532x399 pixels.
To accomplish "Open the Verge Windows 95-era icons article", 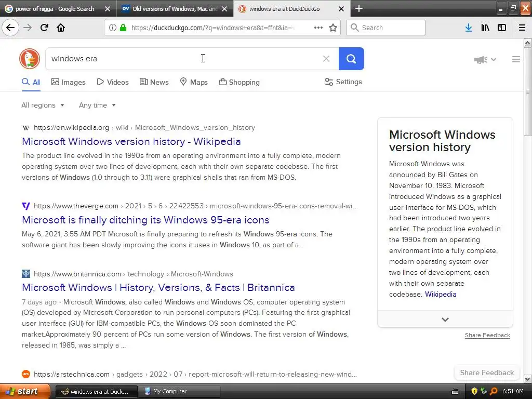I will 145,220.
